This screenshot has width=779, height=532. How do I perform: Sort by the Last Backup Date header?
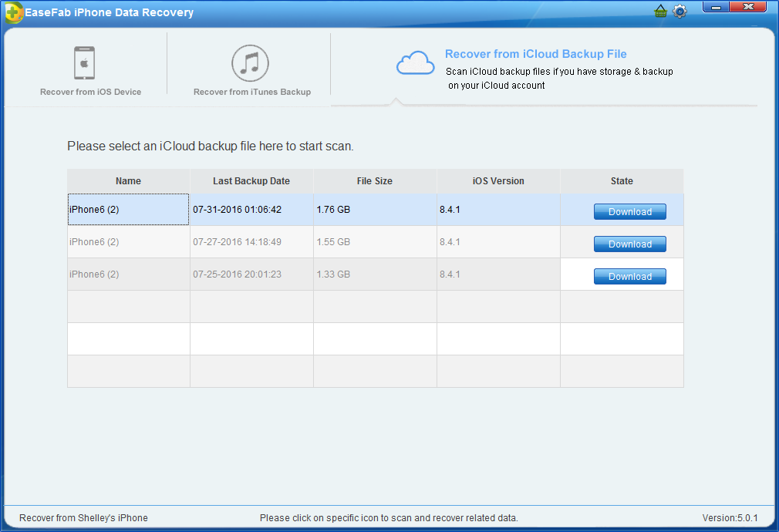[251, 181]
